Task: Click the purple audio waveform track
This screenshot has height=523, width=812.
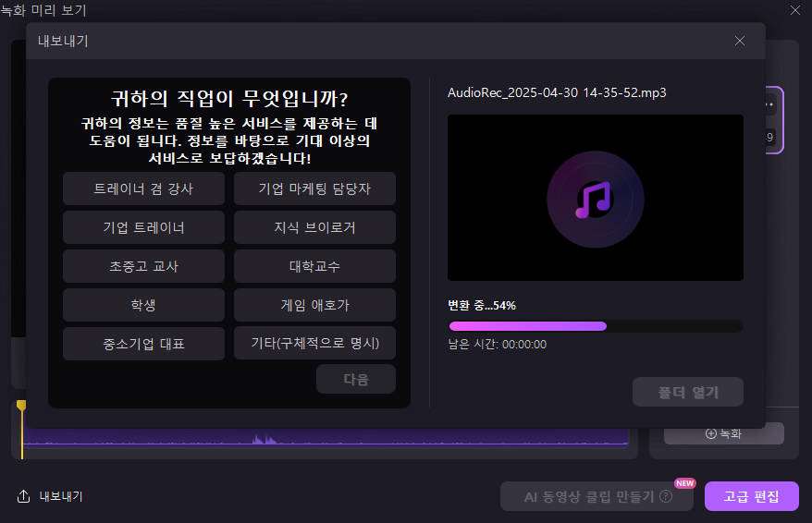Action: point(326,437)
